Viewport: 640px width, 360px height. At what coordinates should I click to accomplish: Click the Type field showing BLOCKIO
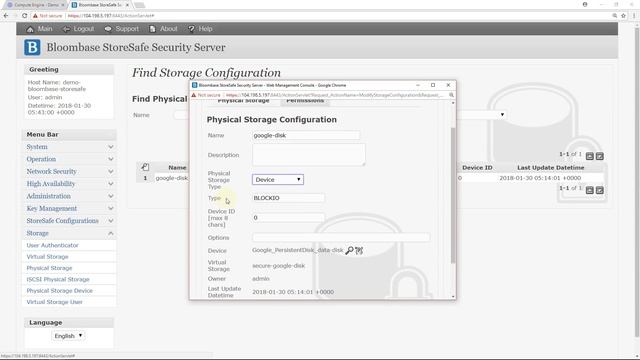288,198
